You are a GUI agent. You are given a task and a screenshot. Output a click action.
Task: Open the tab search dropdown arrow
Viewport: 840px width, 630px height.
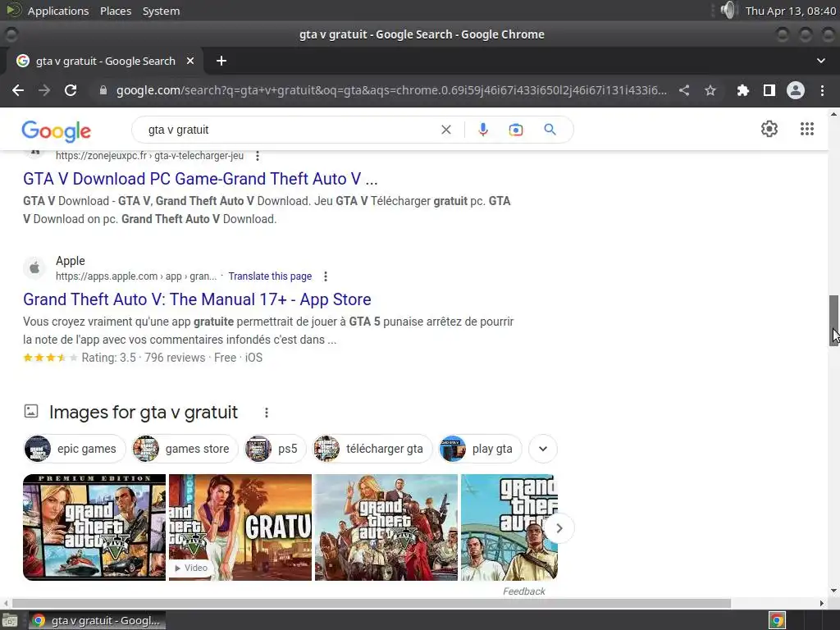pyautogui.click(x=820, y=61)
